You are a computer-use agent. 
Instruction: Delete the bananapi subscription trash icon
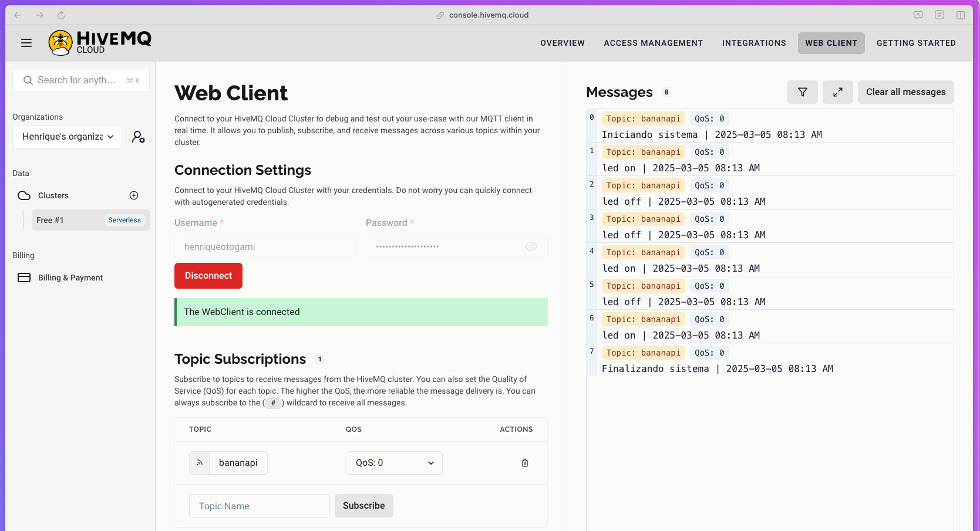click(525, 463)
